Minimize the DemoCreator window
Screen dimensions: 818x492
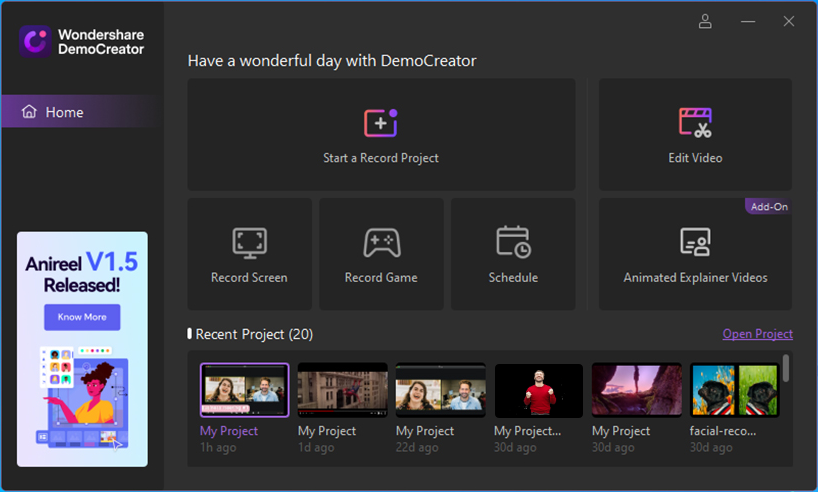[x=748, y=21]
